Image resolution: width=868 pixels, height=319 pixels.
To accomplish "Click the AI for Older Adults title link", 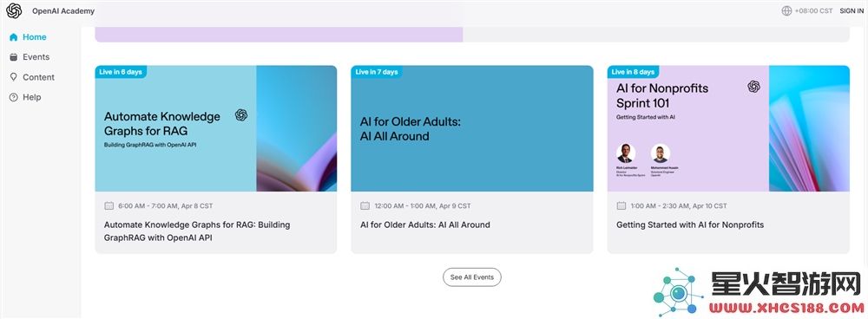I will [x=424, y=225].
